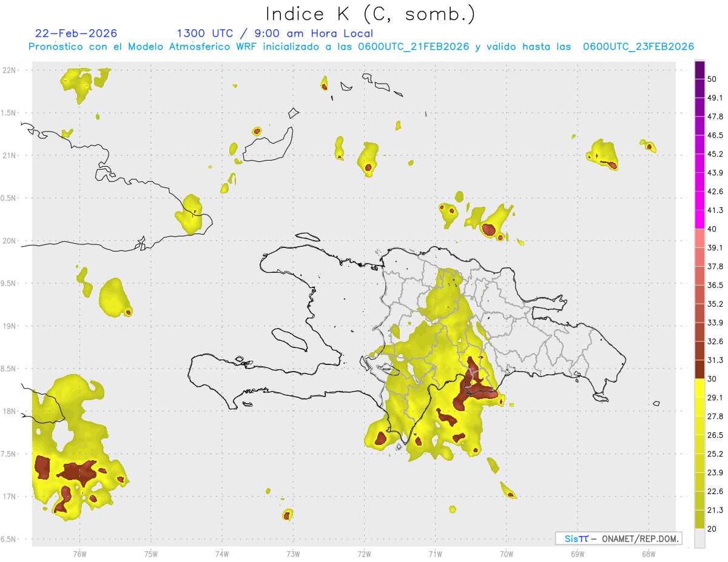Viewport: 728px width, 562px height.
Task: Select the 47.8 color scale value
Action: 715,116
